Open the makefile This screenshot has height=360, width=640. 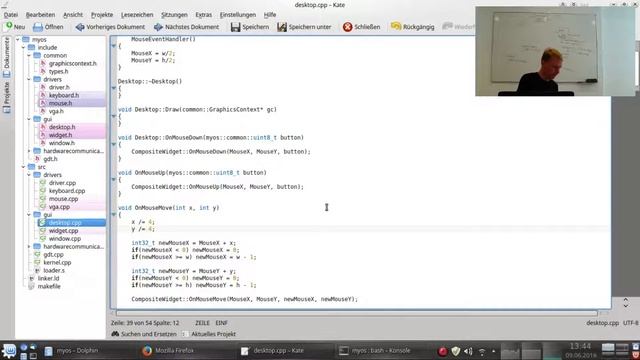(49, 287)
